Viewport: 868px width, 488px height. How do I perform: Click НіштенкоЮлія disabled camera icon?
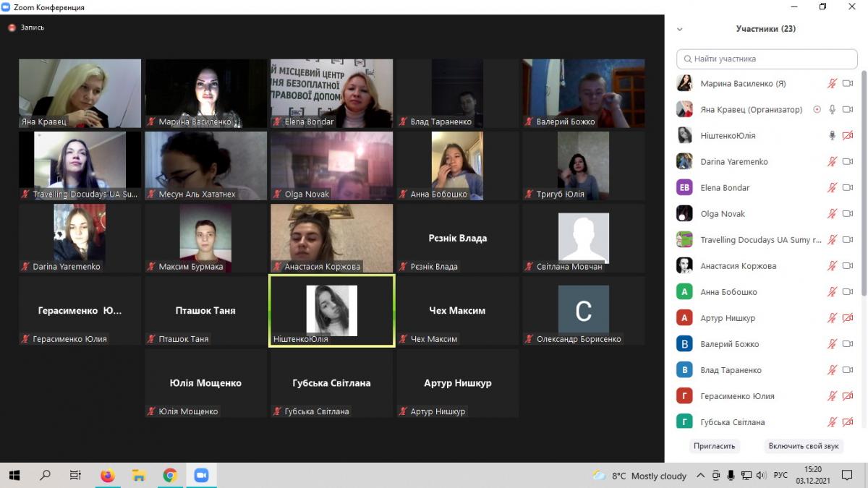(848, 136)
